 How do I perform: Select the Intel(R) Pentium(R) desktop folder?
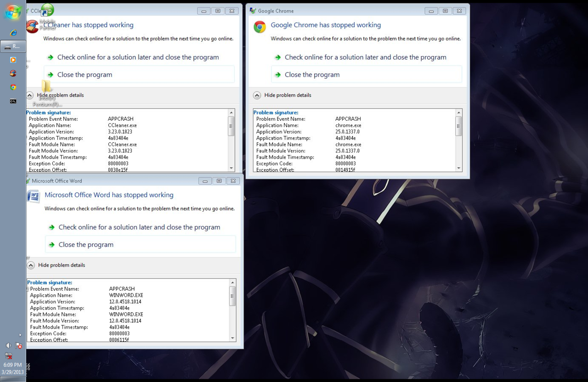(47, 94)
